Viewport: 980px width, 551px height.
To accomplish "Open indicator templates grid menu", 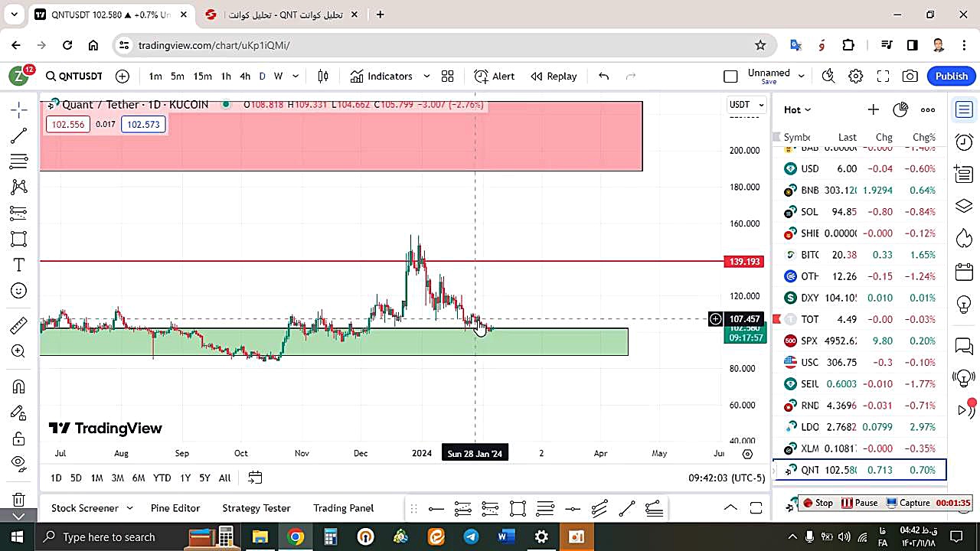I will 448,76.
